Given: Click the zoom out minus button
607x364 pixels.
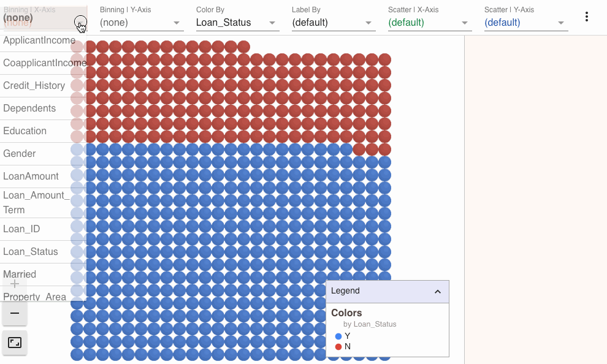Looking at the screenshot, I should (x=15, y=313).
